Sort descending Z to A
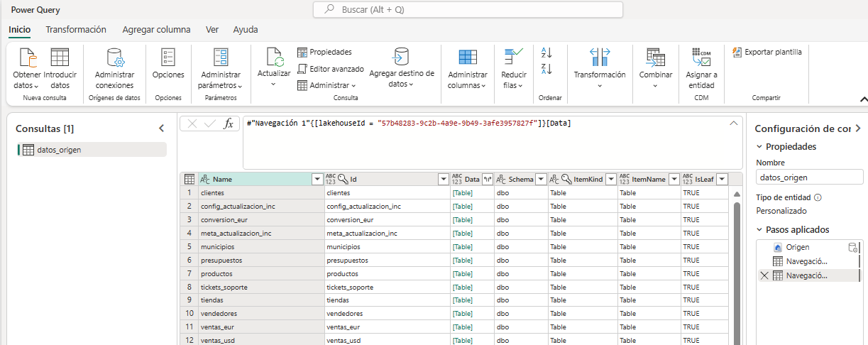This screenshot has height=345, width=868. pyautogui.click(x=546, y=69)
